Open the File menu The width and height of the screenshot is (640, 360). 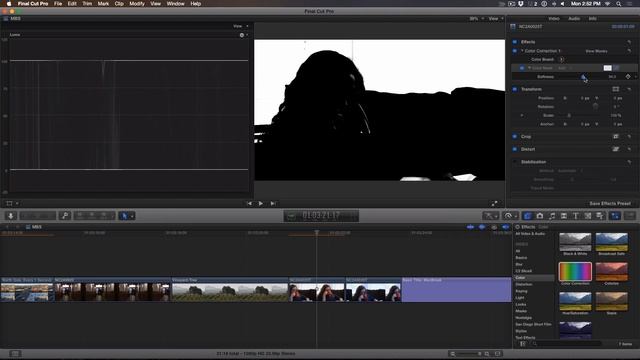click(x=58, y=4)
